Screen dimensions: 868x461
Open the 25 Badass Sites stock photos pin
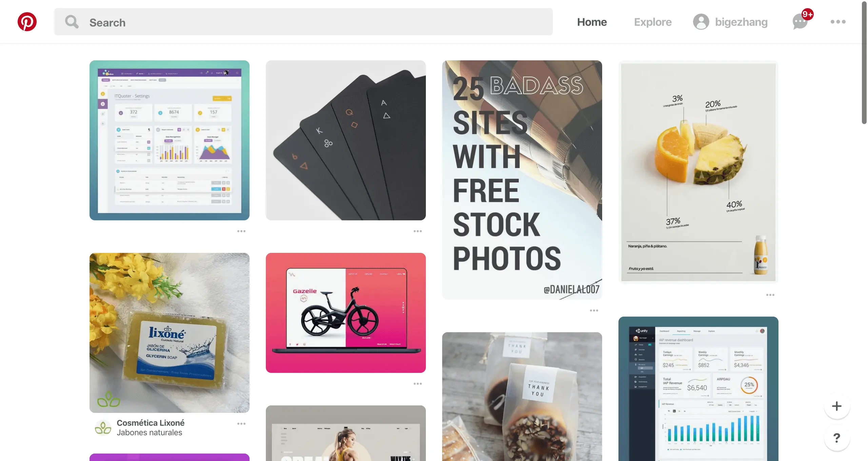[x=522, y=180]
